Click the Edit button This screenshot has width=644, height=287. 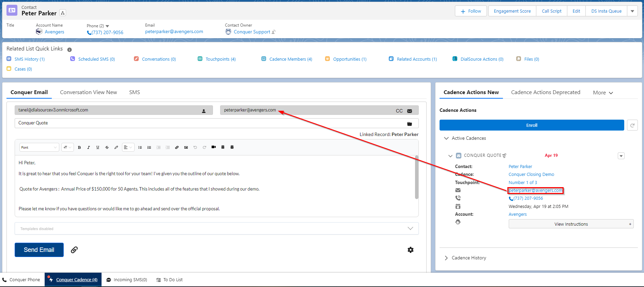point(576,11)
